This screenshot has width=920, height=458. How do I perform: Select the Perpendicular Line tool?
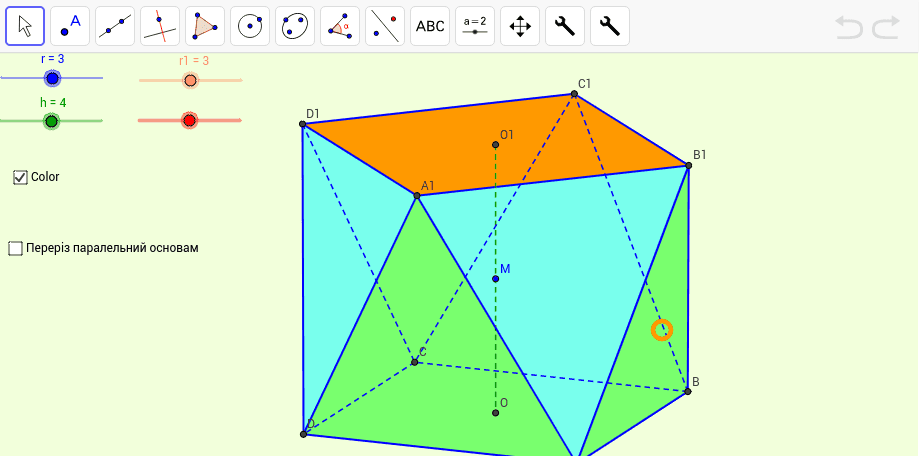[160, 26]
